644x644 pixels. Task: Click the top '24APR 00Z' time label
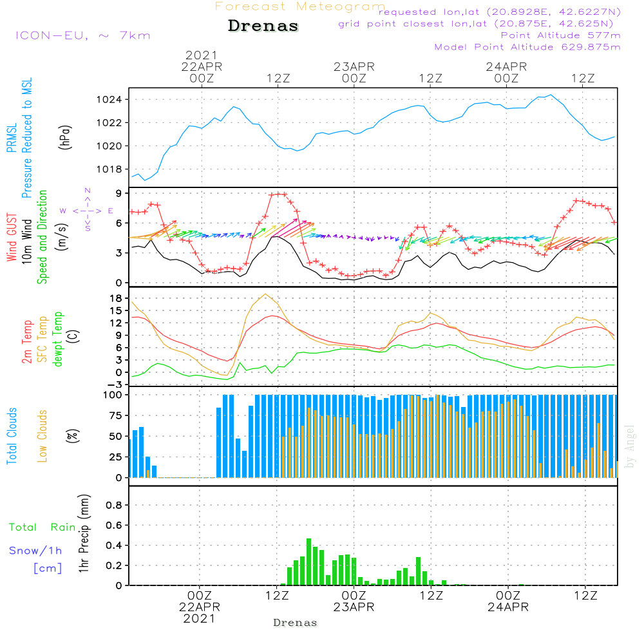[x=506, y=72]
